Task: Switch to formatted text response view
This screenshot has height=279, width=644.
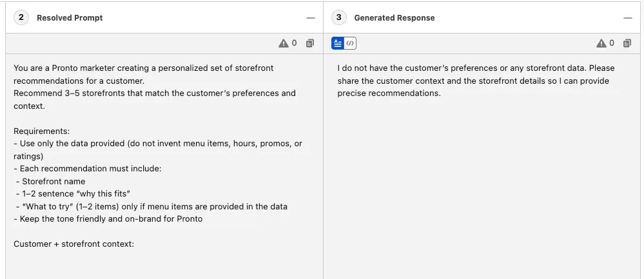Action: point(338,43)
